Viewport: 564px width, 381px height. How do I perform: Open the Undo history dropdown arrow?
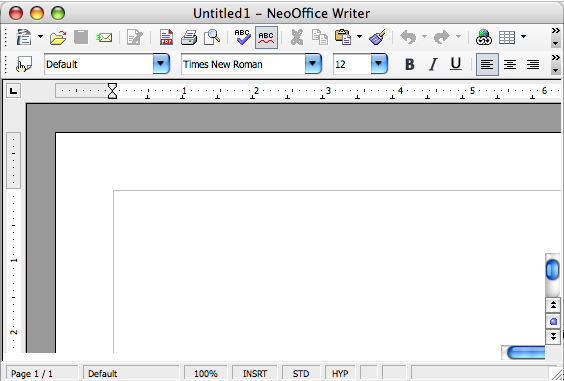pyautogui.click(x=424, y=37)
